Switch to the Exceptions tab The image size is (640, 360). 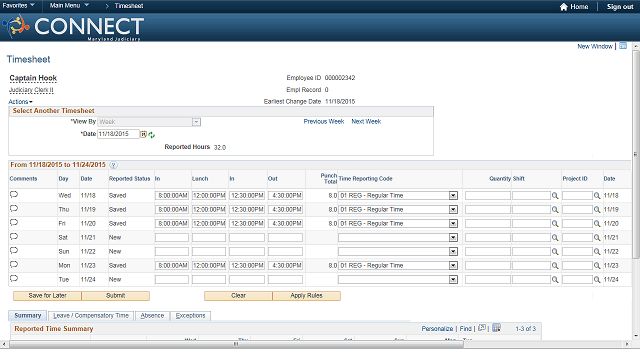(x=190, y=316)
